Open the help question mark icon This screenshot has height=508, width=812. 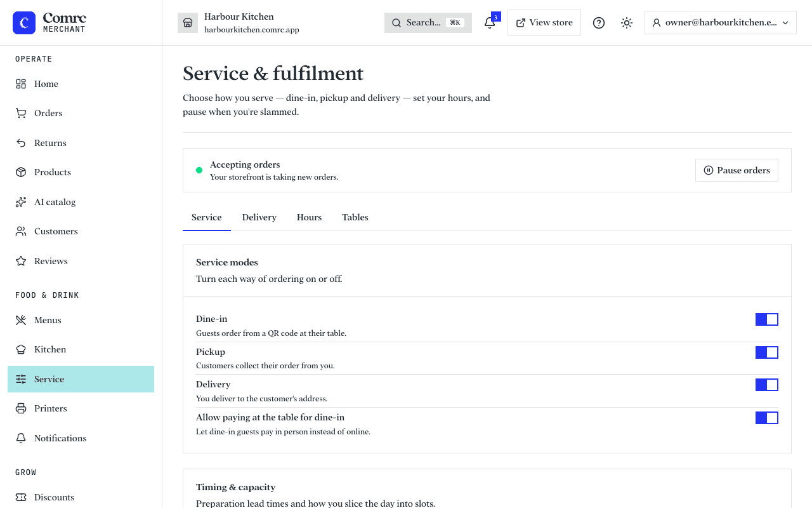[599, 23]
